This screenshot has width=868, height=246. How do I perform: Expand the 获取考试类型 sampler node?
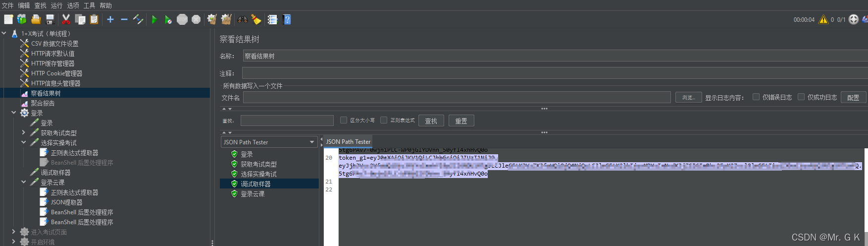point(23,132)
